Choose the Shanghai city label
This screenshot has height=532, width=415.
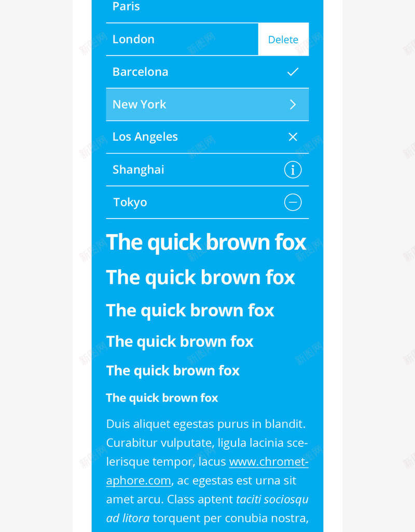(138, 170)
